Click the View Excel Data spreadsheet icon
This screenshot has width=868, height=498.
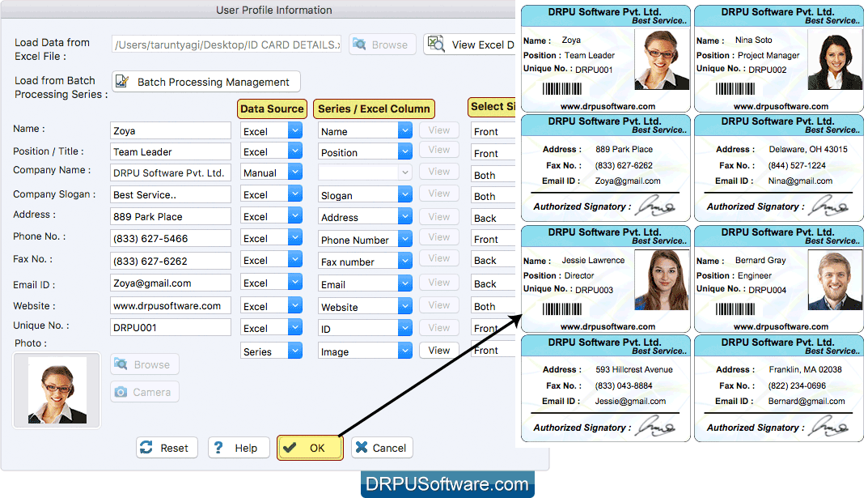436,44
